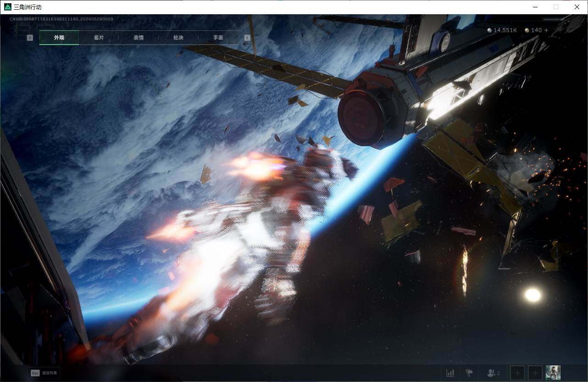This screenshot has width=588, height=382.
Task: Close the 三角洲行动 window
Action: (x=577, y=7)
